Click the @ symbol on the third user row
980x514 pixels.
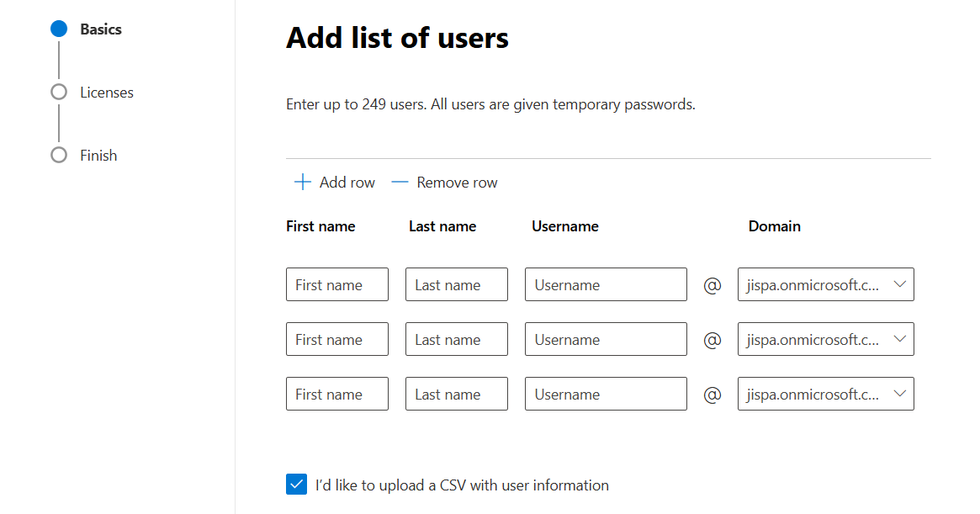coord(712,394)
